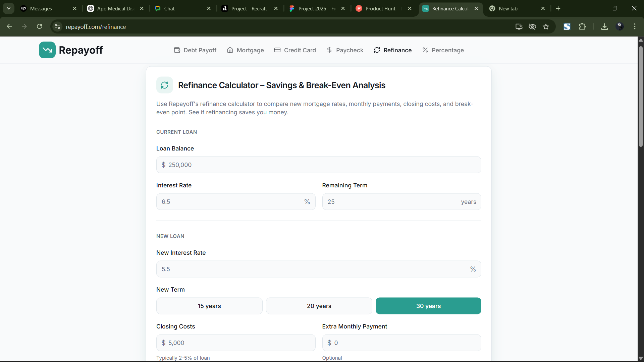644x362 pixels.
Task: Open the browser downloads icon
Action: click(x=604, y=26)
